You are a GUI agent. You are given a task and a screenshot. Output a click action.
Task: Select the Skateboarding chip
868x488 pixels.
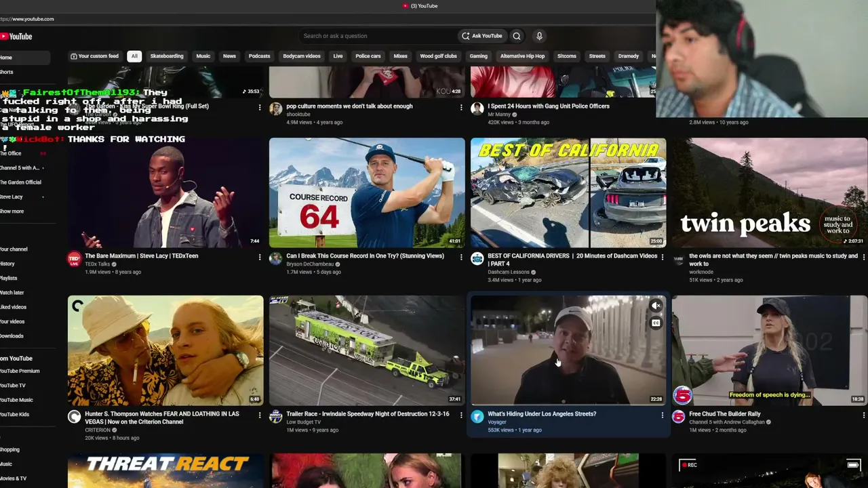[167, 56]
